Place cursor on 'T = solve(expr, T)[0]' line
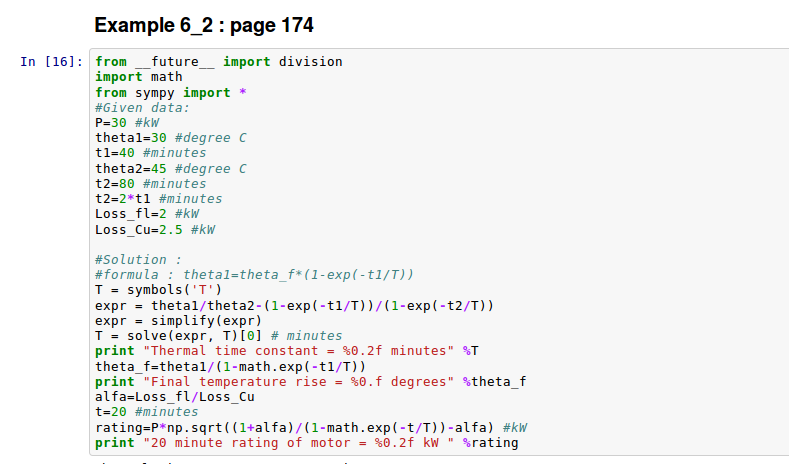 coord(218,336)
